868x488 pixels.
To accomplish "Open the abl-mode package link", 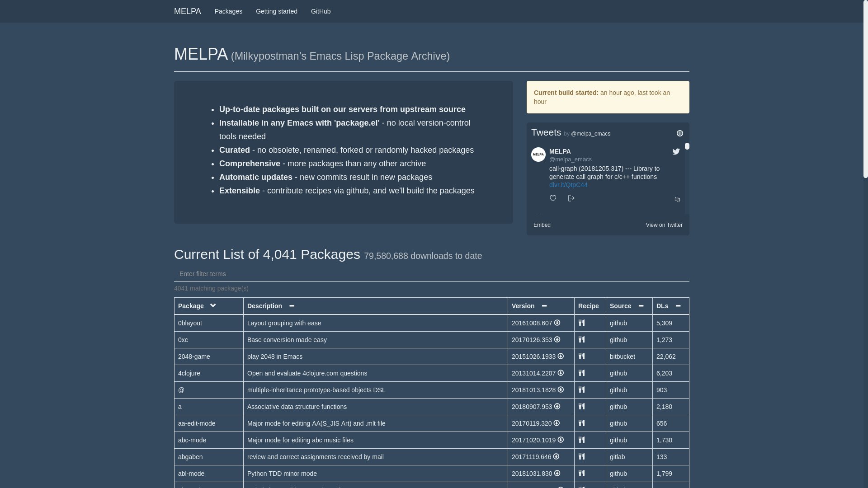I will click(191, 474).
